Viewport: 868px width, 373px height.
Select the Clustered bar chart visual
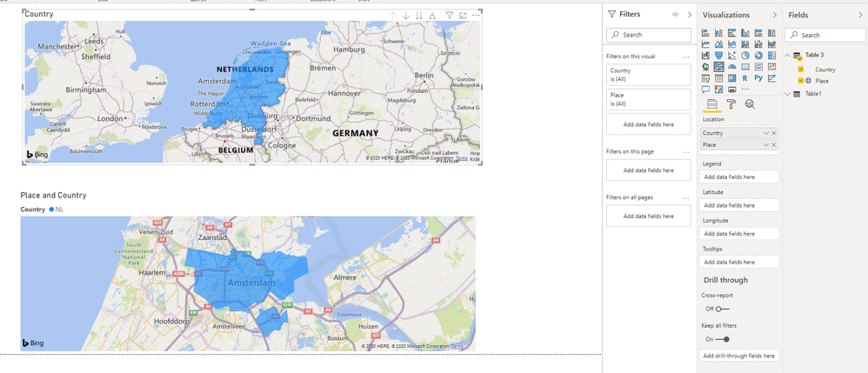click(731, 33)
